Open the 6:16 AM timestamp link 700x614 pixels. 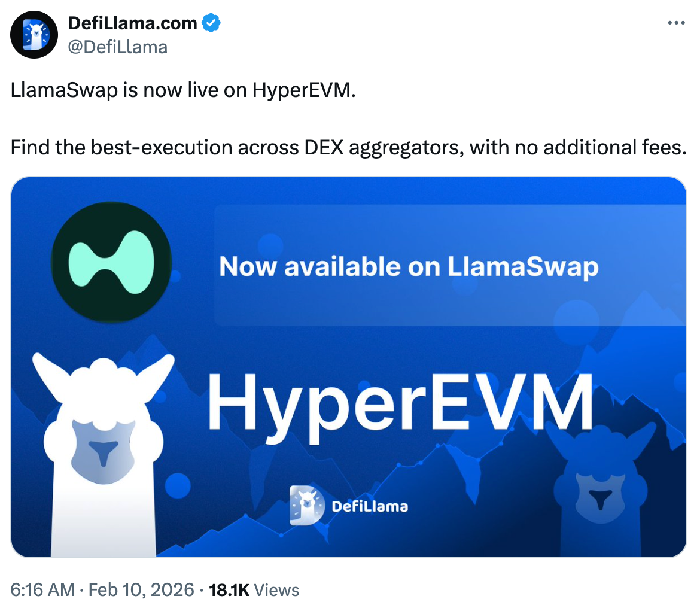(x=42, y=590)
